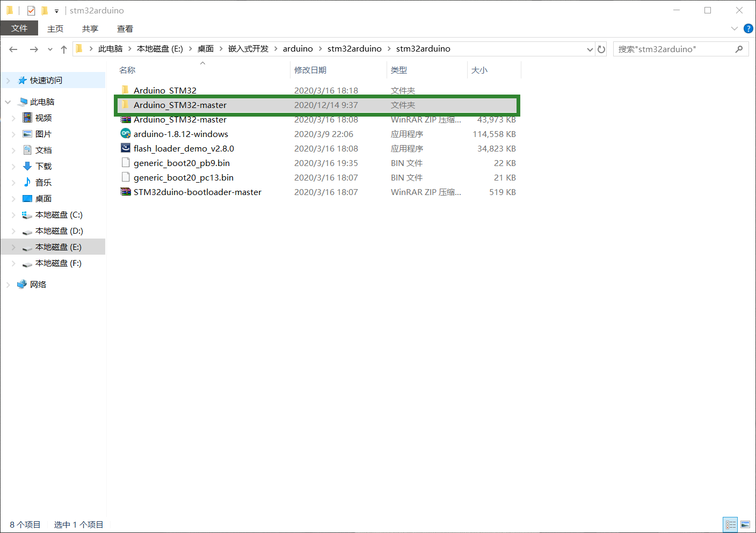Refresh the current folder view
Screen dimensions: 756x533
[x=601, y=49]
